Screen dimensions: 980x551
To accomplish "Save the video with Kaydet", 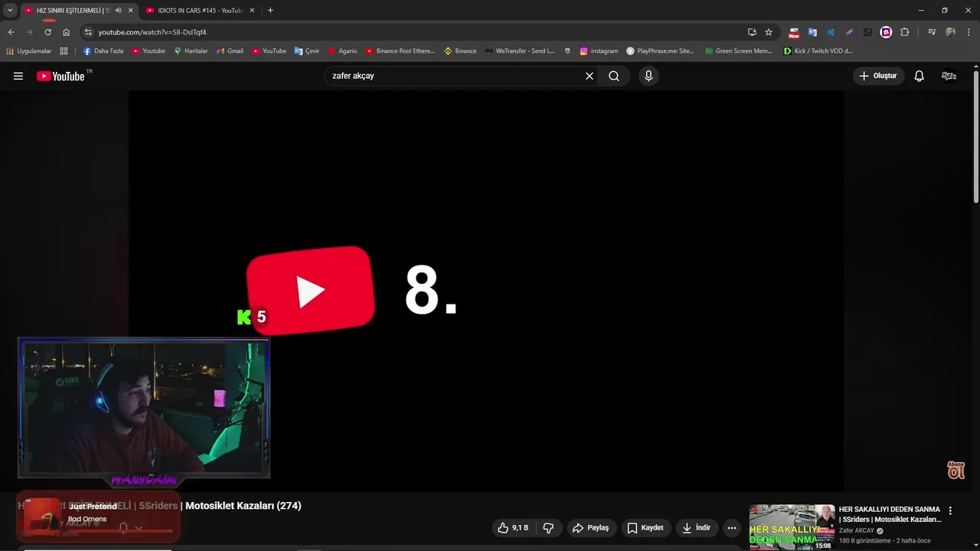I will [645, 528].
